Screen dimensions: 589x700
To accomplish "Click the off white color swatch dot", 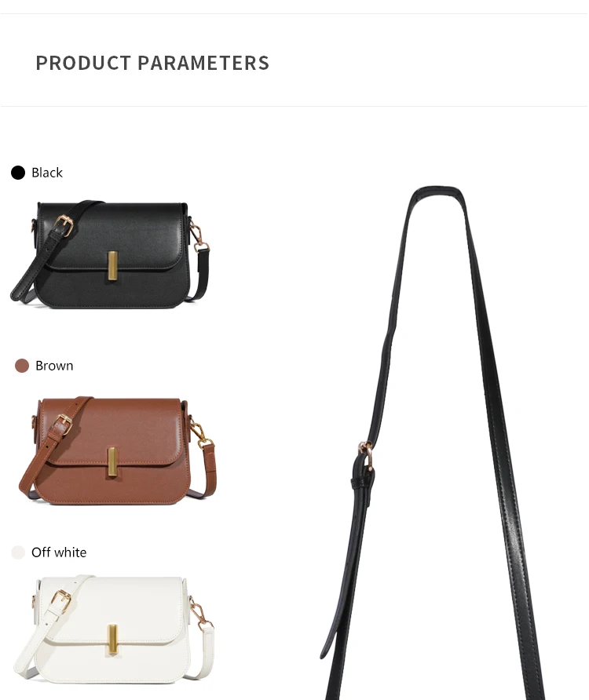I will tap(18, 552).
